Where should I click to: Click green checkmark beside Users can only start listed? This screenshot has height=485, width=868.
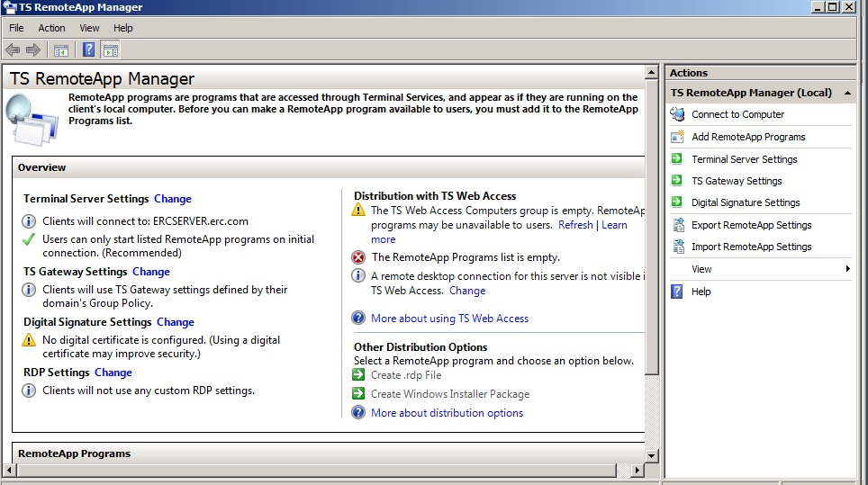[x=29, y=239]
